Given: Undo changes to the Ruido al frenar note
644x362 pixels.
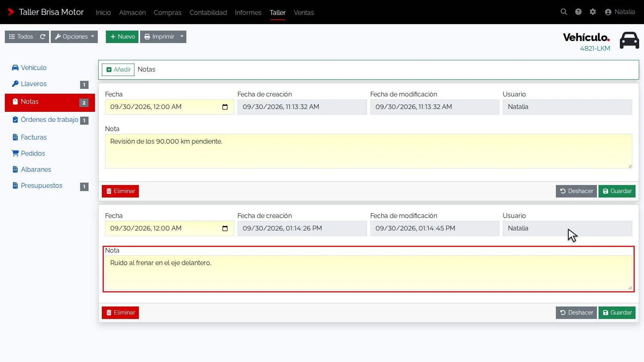Looking at the screenshot, I should coord(576,313).
